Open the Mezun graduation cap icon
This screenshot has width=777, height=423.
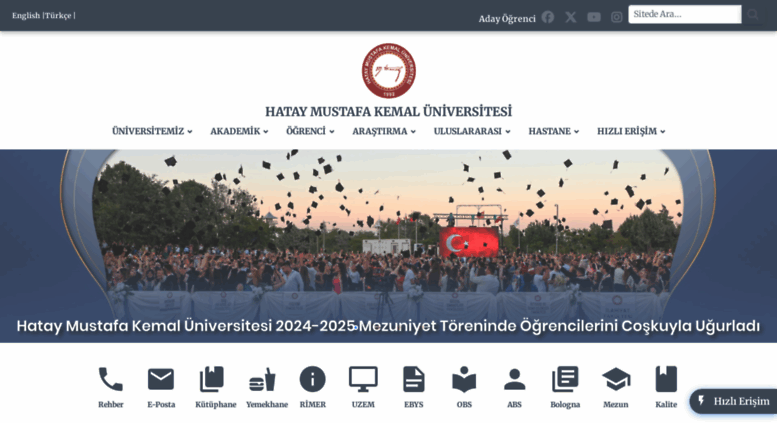click(x=616, y=380)
